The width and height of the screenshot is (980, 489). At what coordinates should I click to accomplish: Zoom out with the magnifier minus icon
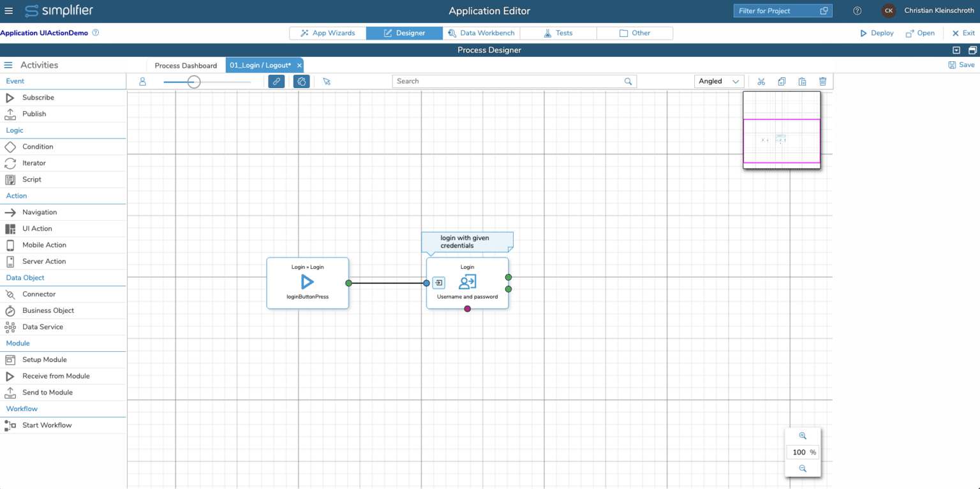[x=803, y=469]
